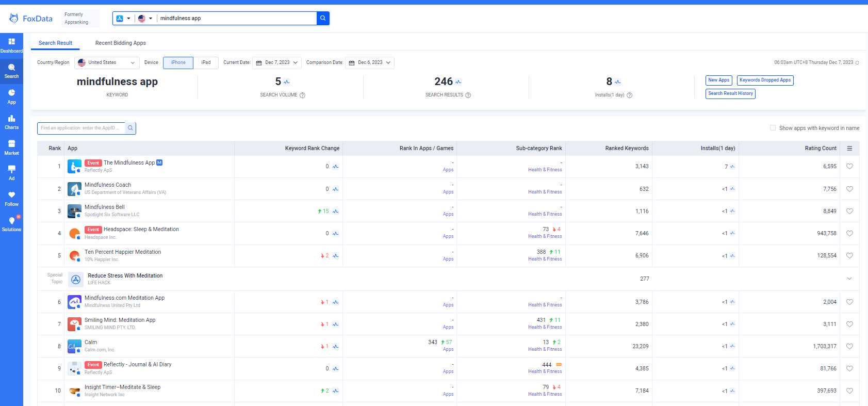Click Calm's Ranked Keywords value 23,209
The image size is (868, 406).
pos(640,346)
